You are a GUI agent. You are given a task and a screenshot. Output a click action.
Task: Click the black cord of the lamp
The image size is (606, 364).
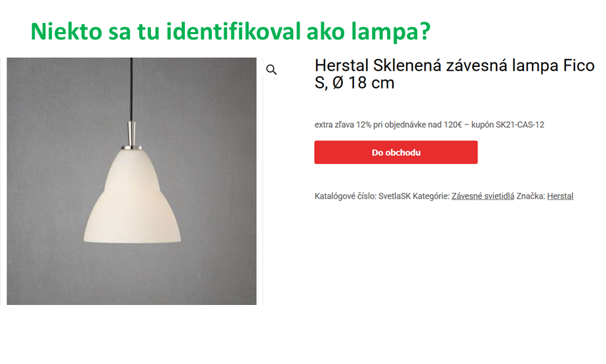pyautogui.click(x=131, y=90)
